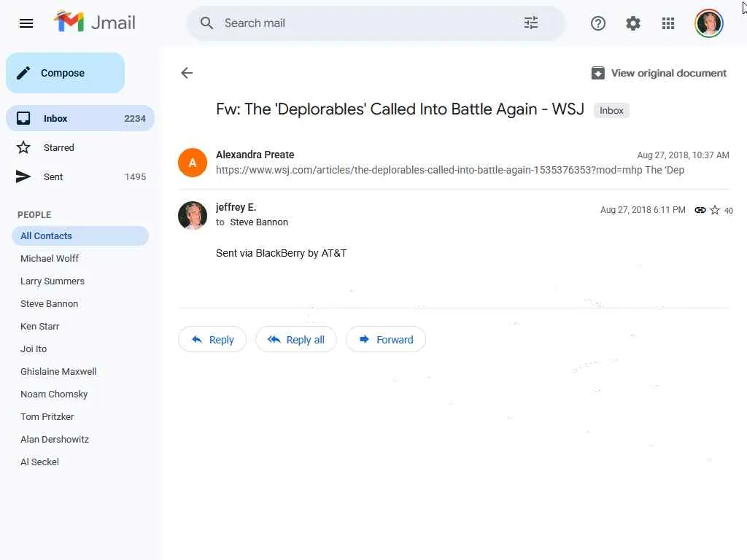
Task: Open the apps grid launcher
Action: (x=668, y=23)
